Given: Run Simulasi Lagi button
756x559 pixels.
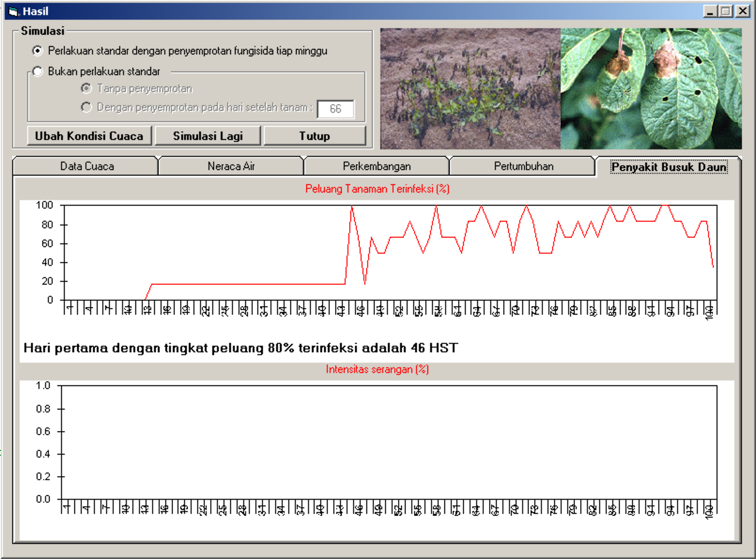Looking at the screenshot, I should coord(208,136).
